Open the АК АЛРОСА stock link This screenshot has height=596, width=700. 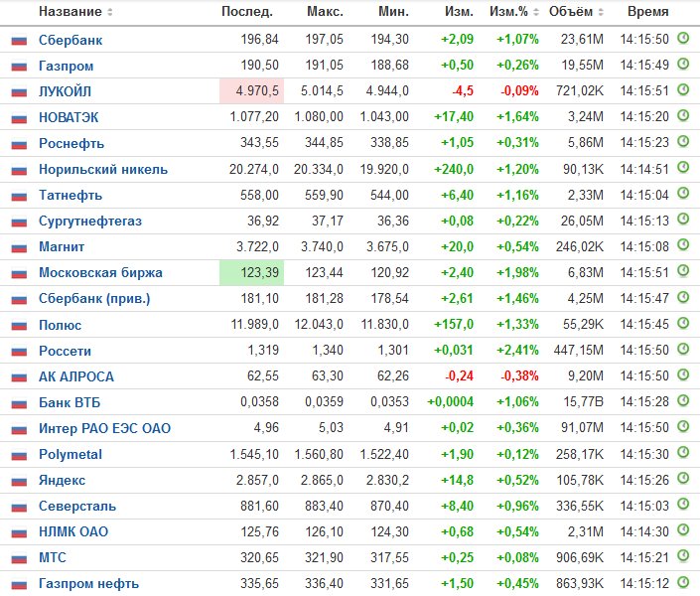(x=76, y=377)
